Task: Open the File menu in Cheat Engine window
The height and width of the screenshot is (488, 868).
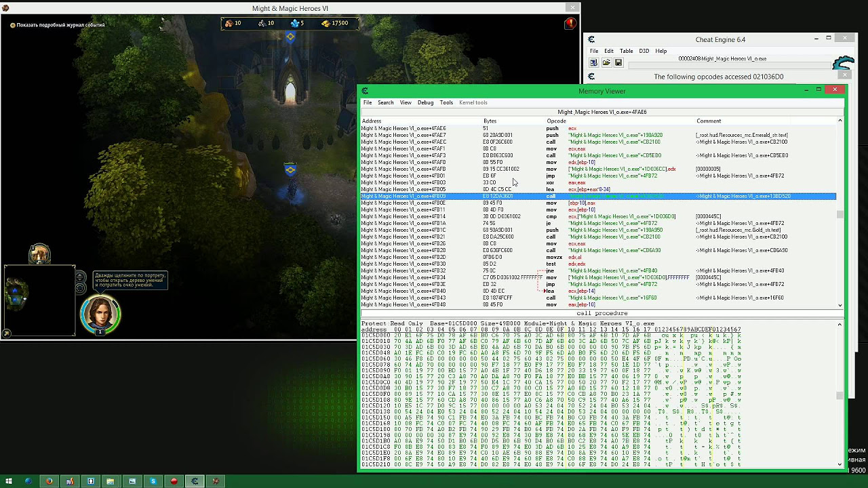Action: click(594, 51)
